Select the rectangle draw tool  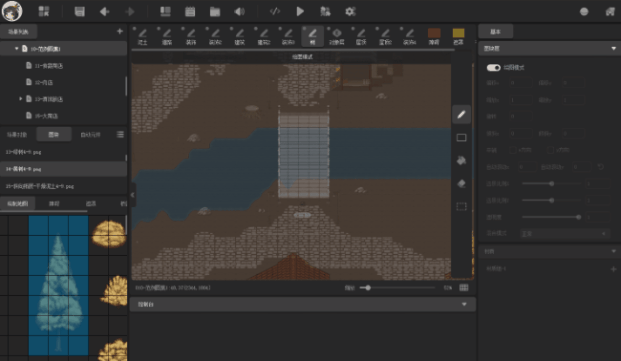pos(461,138)
